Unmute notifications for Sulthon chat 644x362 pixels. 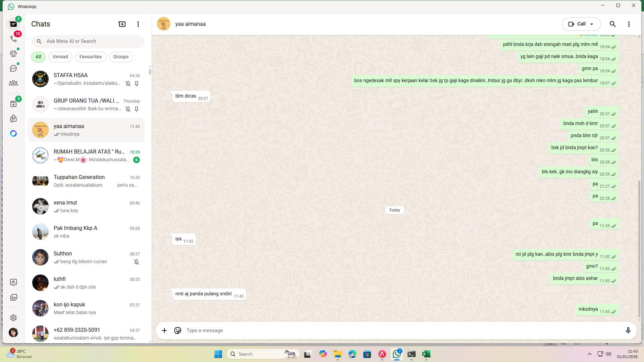click(x=137, y=262)
